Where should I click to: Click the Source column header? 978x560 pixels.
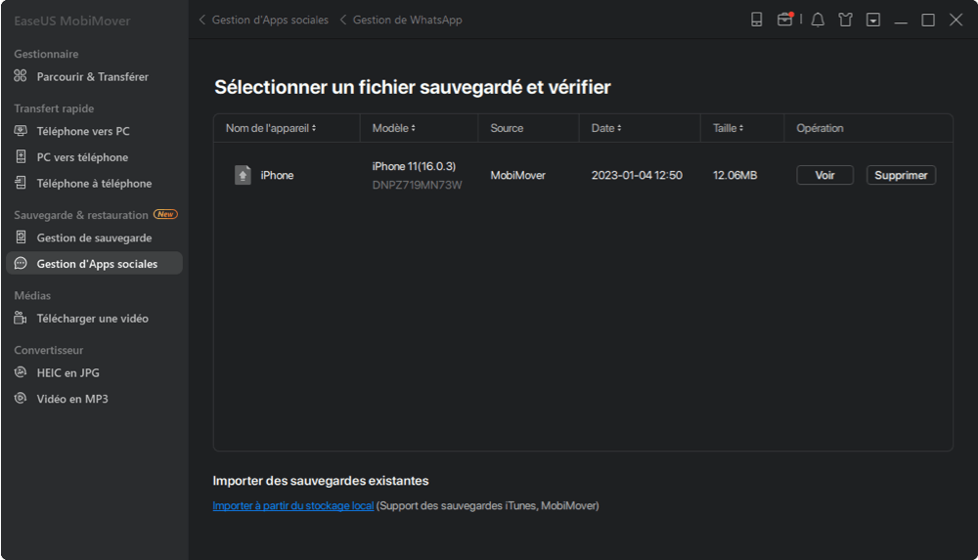507,128
